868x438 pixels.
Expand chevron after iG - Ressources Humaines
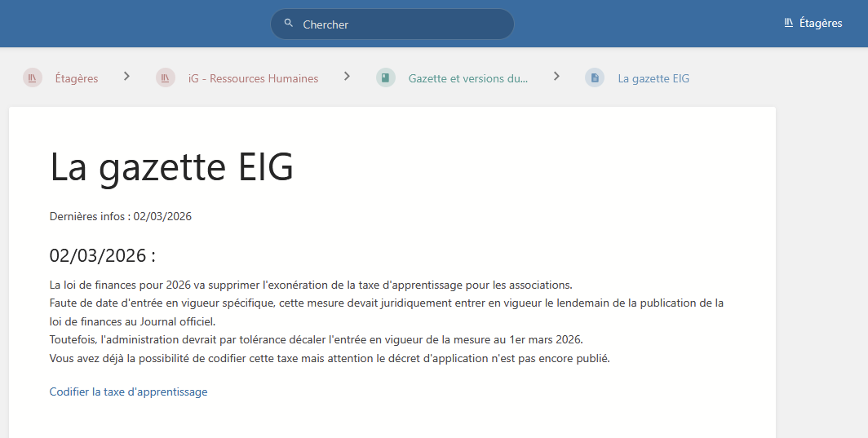(x=347, y=76)
